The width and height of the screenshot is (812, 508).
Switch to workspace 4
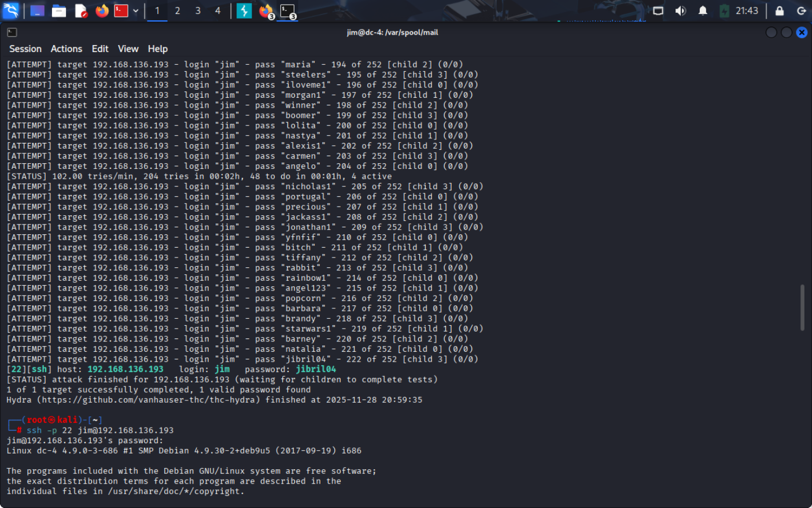pos(217,10)
